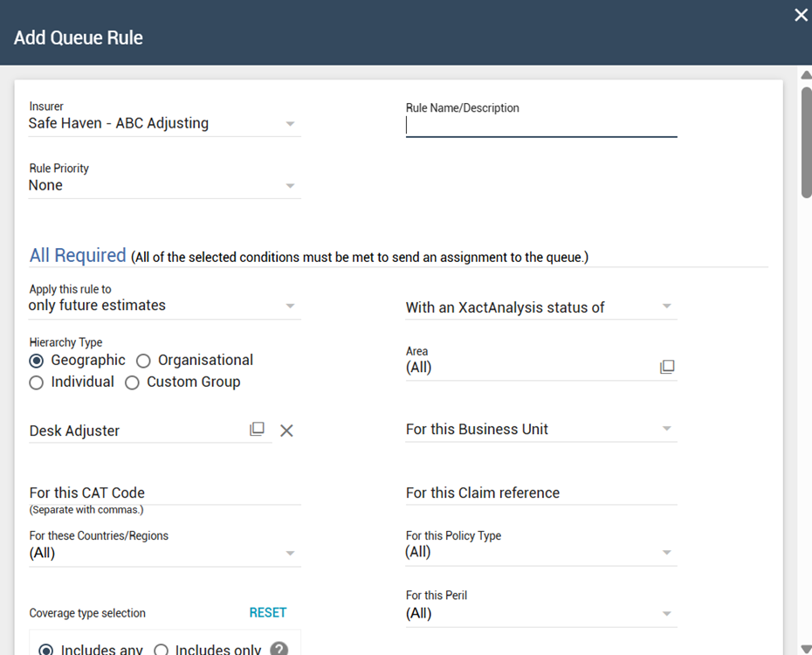This screenshot has height=655, width=812.
Task: Click the vertical scrollbar thumb
Action: point(806,141)
